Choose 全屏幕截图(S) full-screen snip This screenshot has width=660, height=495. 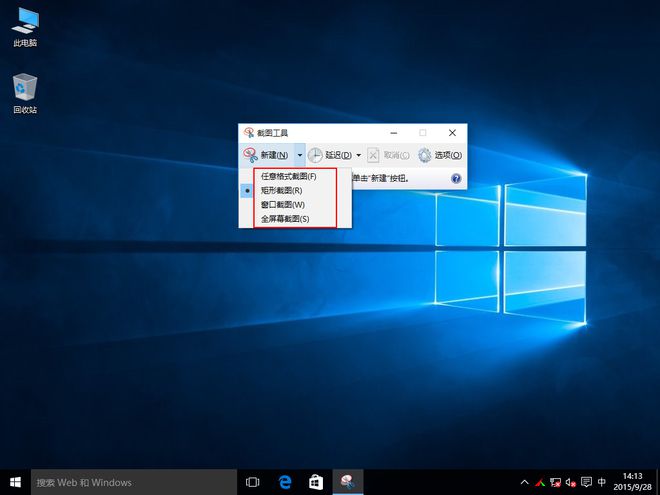285,218
